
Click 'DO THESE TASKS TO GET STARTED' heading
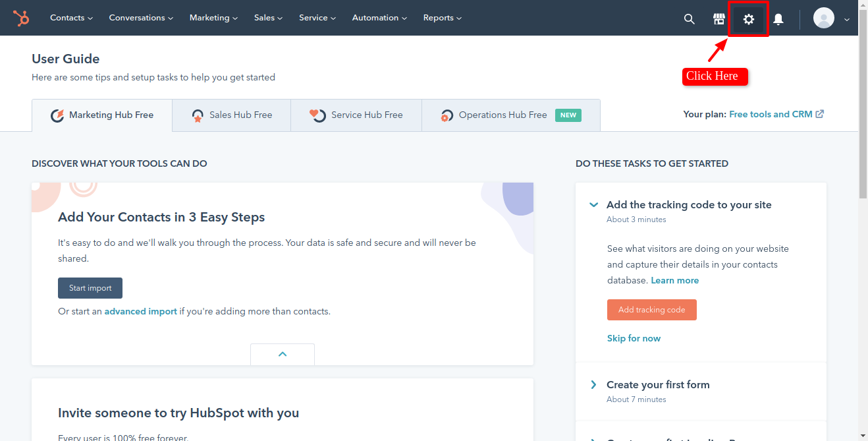[652, 163]
